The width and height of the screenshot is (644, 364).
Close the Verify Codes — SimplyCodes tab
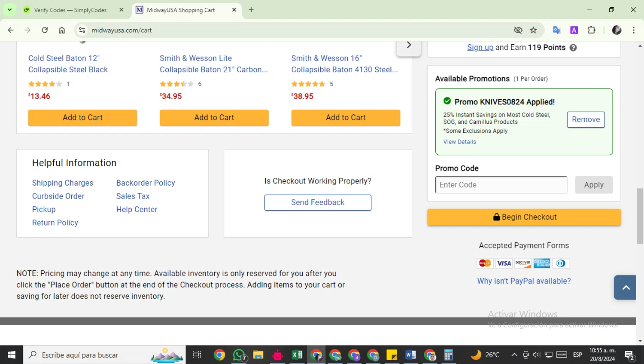click(x=121, y=10)
